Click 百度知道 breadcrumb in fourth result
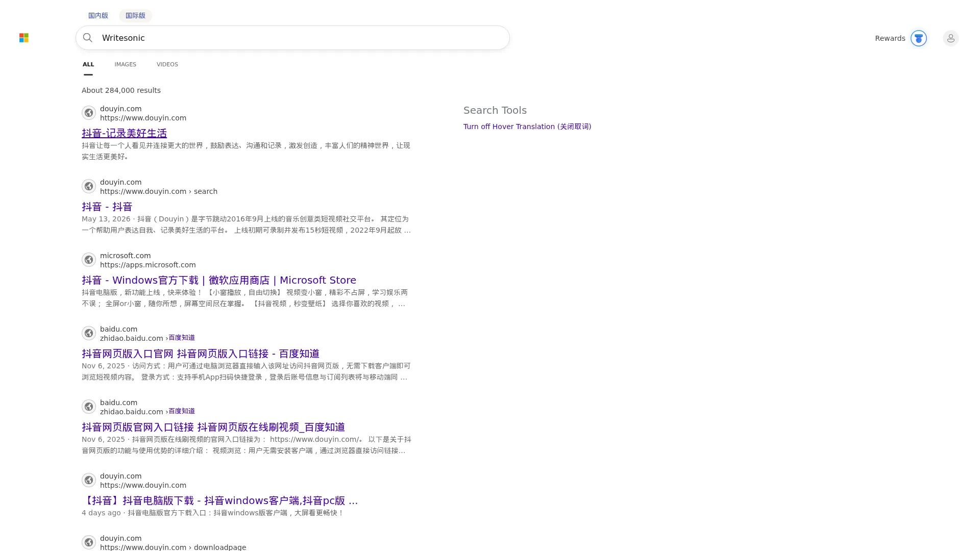Image resolution: width=980 pixels, height=551 pixels. tap(182, 338)
